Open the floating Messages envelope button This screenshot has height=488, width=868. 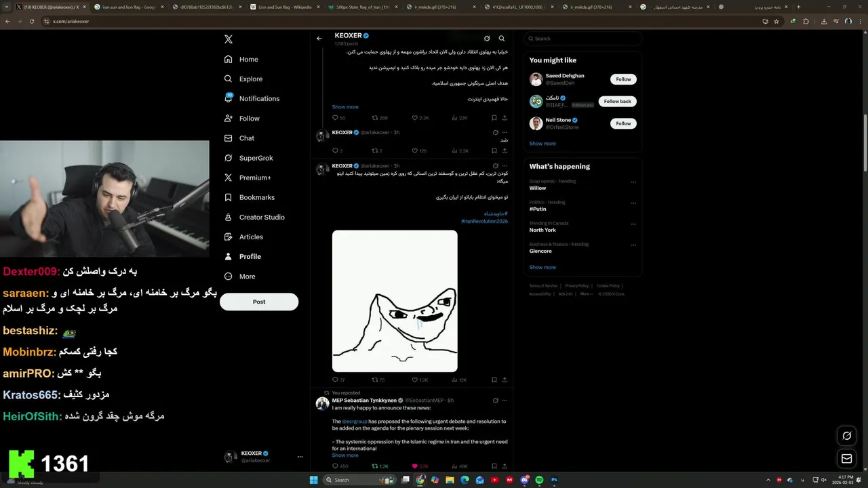tap(847, 459)
